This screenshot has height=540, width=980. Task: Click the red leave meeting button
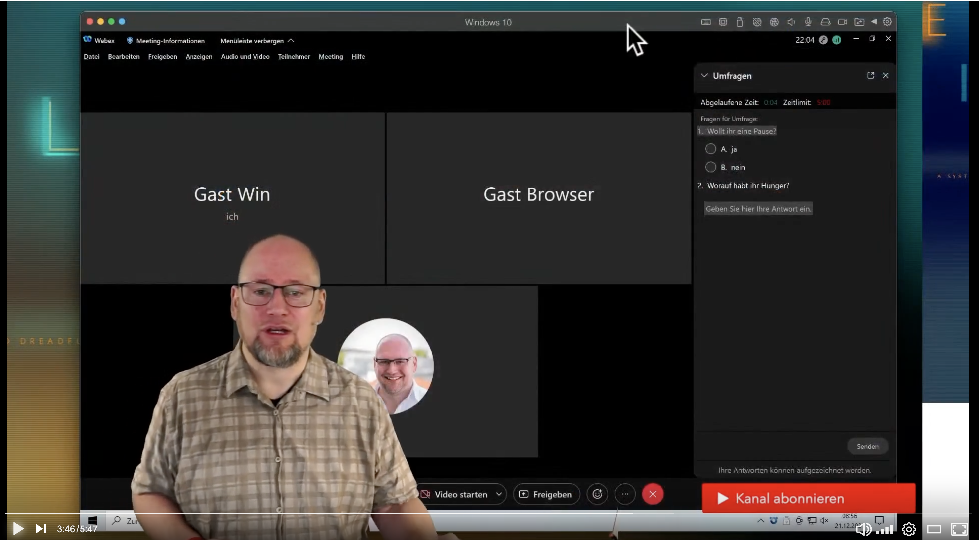(x=652, y=494)
